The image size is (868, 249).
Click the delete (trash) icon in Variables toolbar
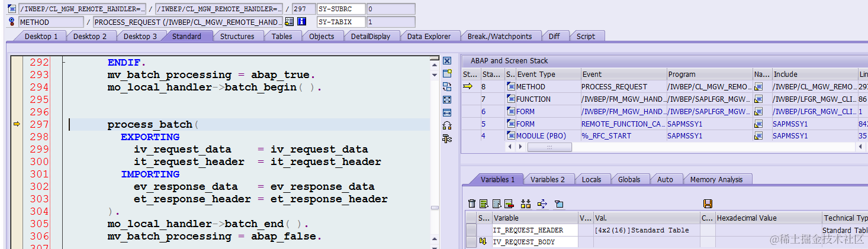[472, 203]
